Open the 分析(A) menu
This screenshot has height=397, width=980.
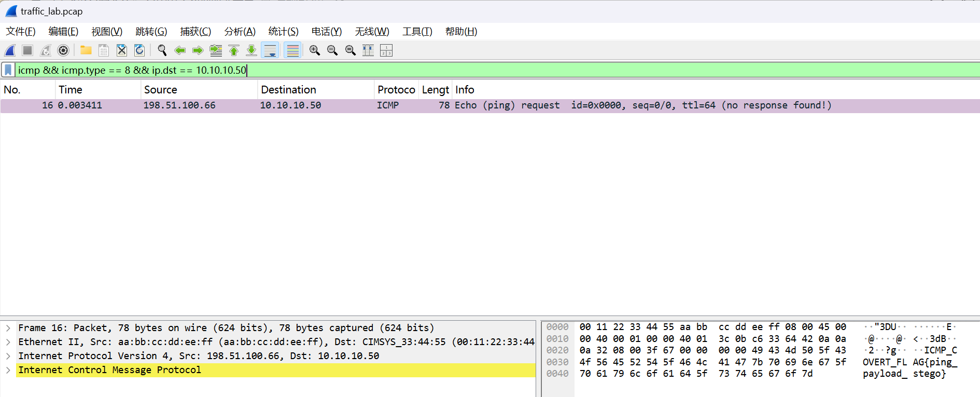coord(240,32)
